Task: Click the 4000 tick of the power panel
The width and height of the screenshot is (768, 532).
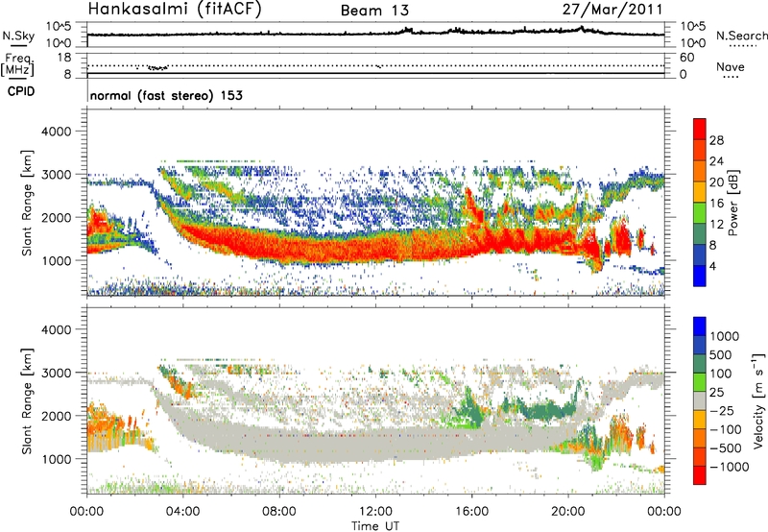Action: point(57,132)
